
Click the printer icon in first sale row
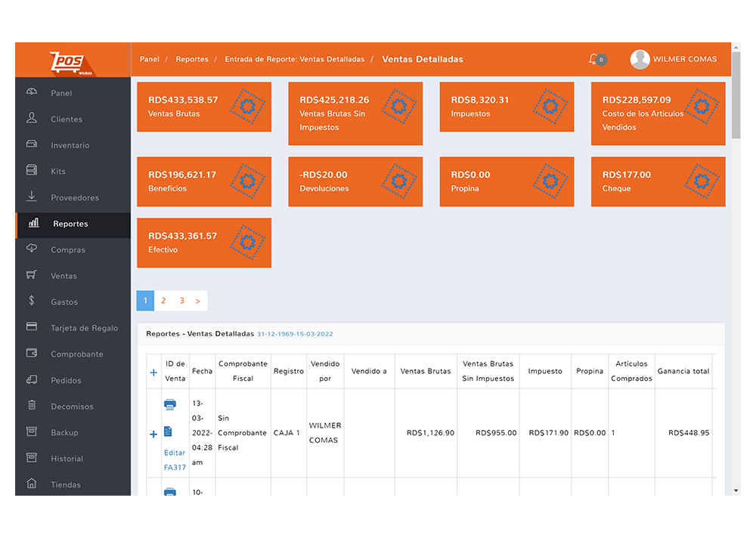tap(170, 405)
